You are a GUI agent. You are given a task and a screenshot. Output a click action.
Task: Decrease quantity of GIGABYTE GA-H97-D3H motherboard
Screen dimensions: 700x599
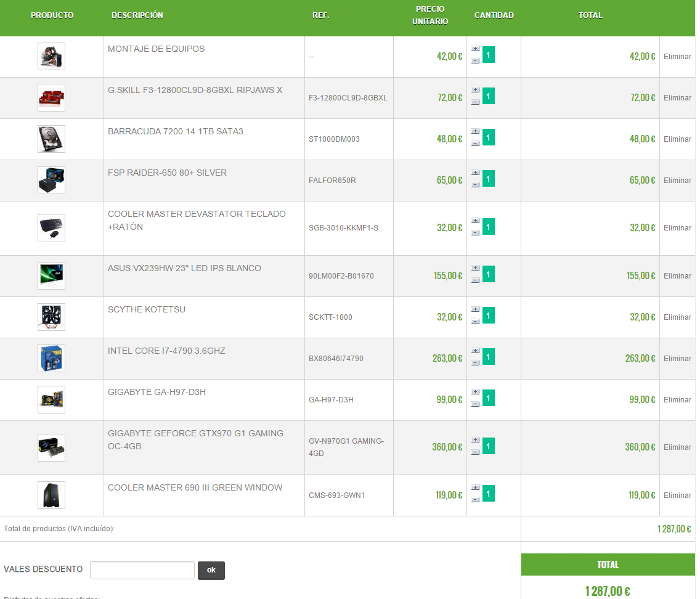[x=475, y=404]
